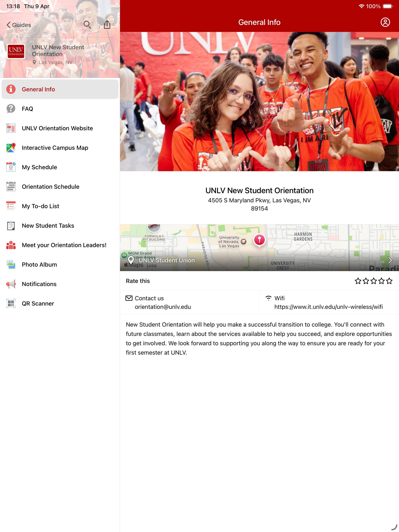Rate this guide three stars
Viewport: 399px width, 532px height.
(x=373, y=281)
